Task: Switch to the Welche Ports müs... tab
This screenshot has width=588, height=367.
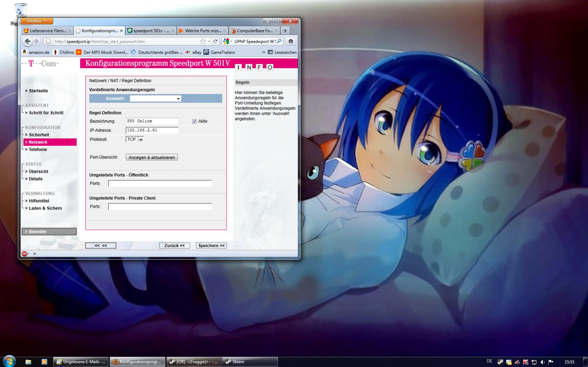Action: pyautogui.click(x=203, y=31)
